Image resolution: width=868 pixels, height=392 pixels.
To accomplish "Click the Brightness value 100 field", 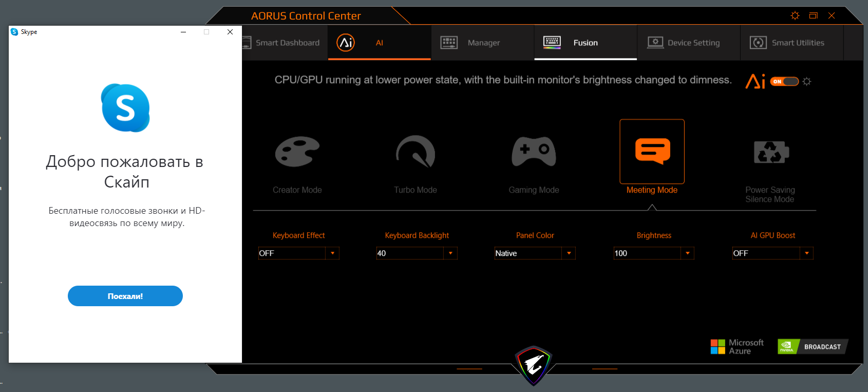I will pos(647,253).
